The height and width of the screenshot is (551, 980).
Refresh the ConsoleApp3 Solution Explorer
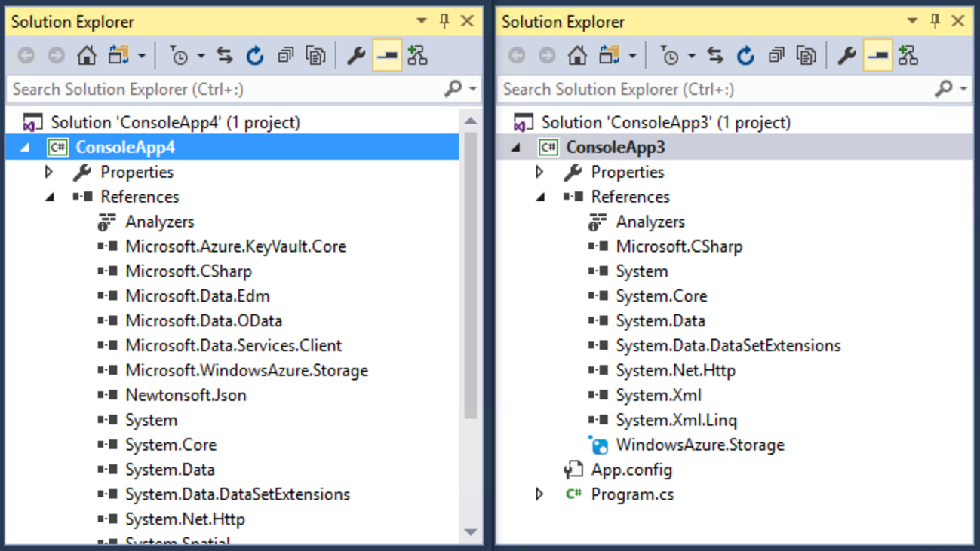point(745,55)
